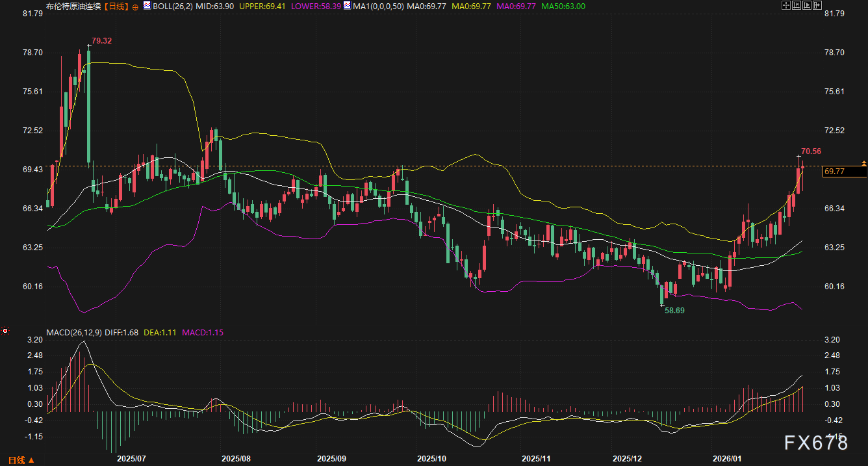Click the orange circled-plus icon after 日线
The height and width of the screenshot is (466, 868).
coord(135,7)
